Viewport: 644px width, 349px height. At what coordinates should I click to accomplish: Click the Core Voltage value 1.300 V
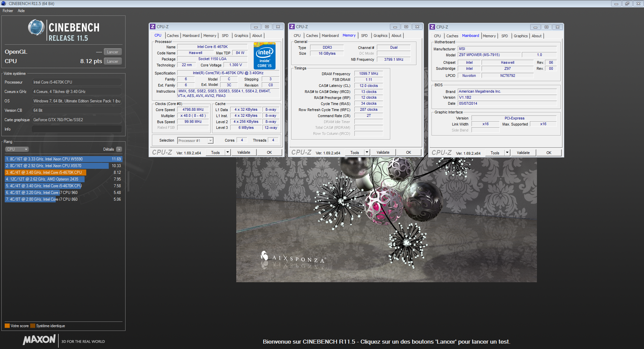(x=236, y=65)
